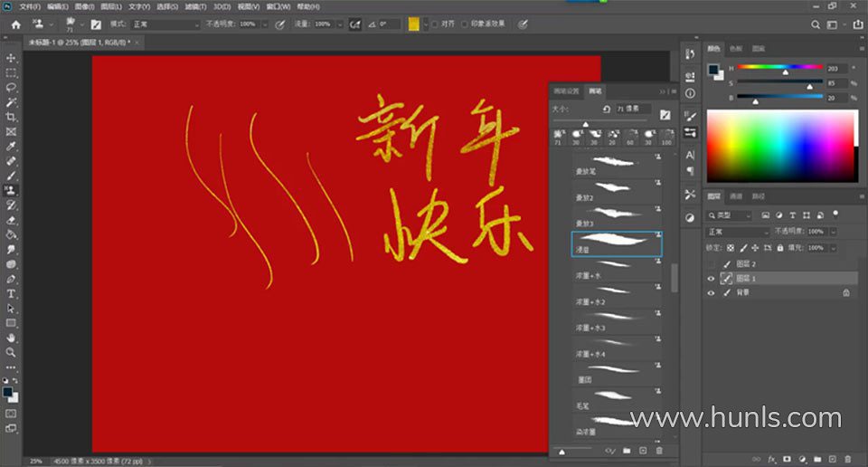868x467 pixels.
Task: Enable the 印象派效果 checkbox
Action: click(465, 24)
